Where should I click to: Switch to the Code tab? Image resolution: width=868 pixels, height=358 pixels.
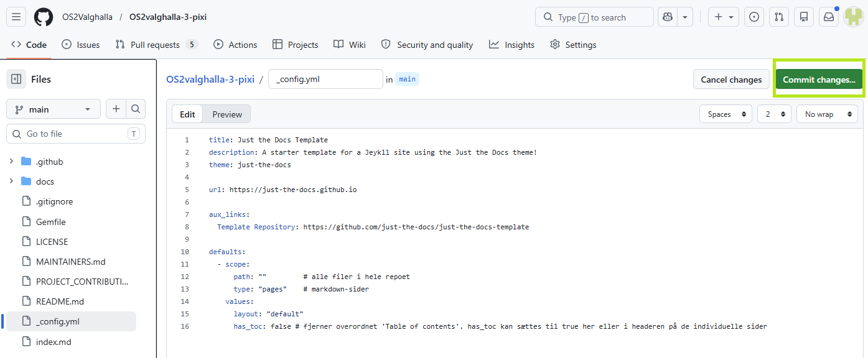(x=29, y=45)
